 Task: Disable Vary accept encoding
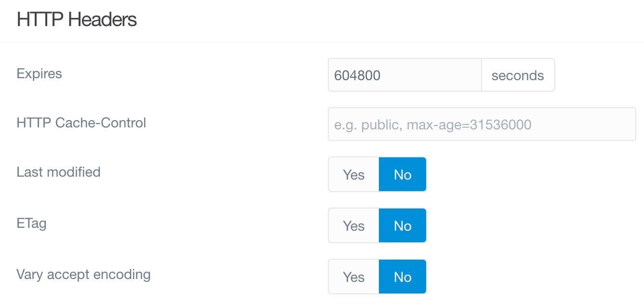402,277
